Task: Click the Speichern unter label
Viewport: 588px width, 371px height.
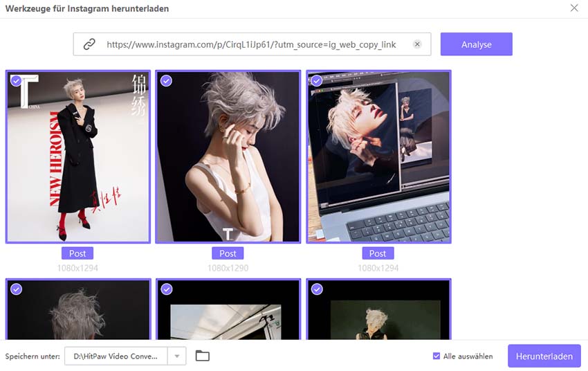Action: click(33, 356)
